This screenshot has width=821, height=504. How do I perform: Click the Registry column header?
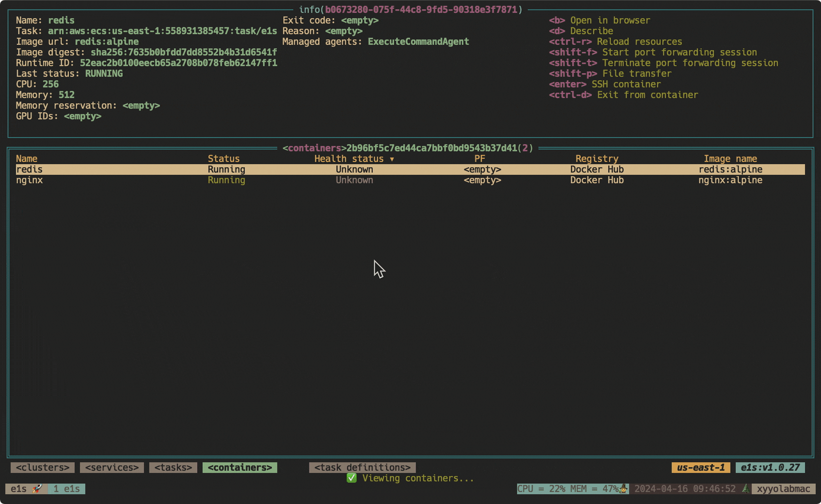[x=597, y=159]
